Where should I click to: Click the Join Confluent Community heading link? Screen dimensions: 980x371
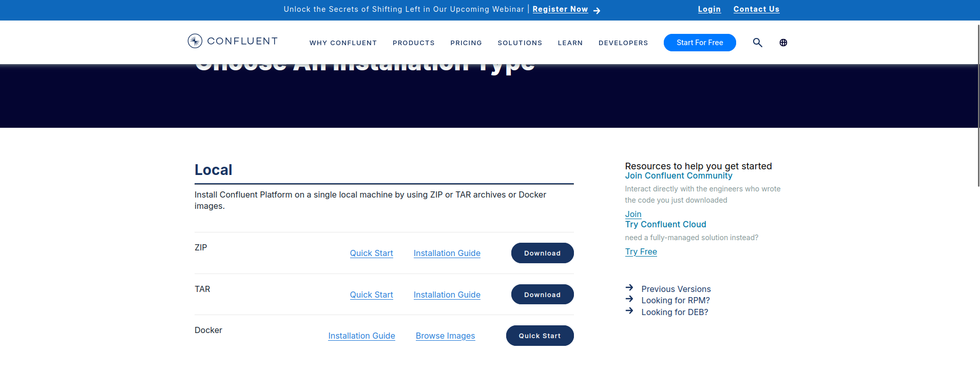[x=678, y=176]
